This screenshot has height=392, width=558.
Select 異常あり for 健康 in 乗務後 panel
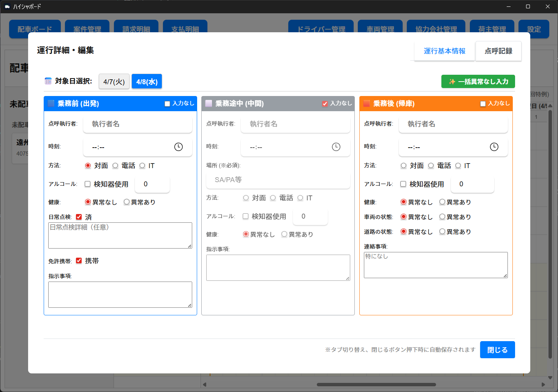pyautogui.click(x=442, y=202)
